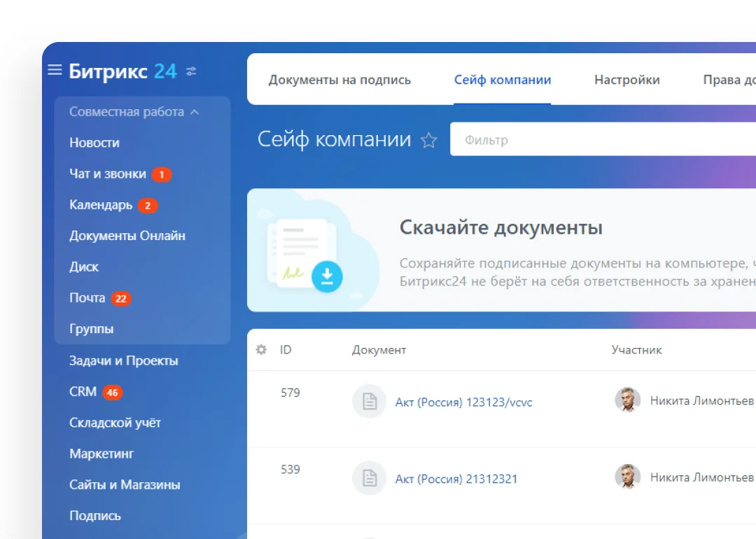Open Никита Лимонтьев avatar in second row
The width and height of the screenshot is (756, 539).
pyautogui.click(x=628, y=477)
